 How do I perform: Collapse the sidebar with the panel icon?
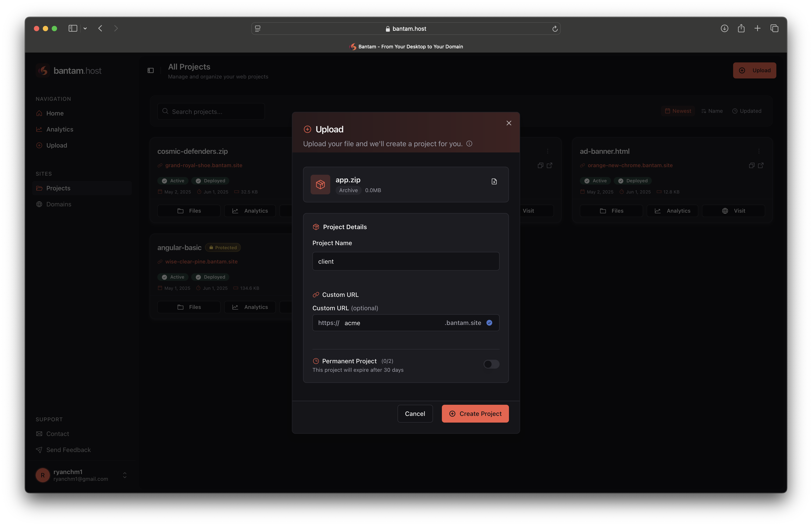150,71
